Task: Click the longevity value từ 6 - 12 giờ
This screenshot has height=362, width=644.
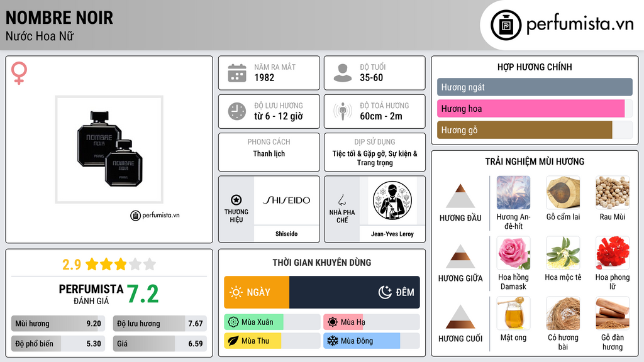Action: point(279,116)
